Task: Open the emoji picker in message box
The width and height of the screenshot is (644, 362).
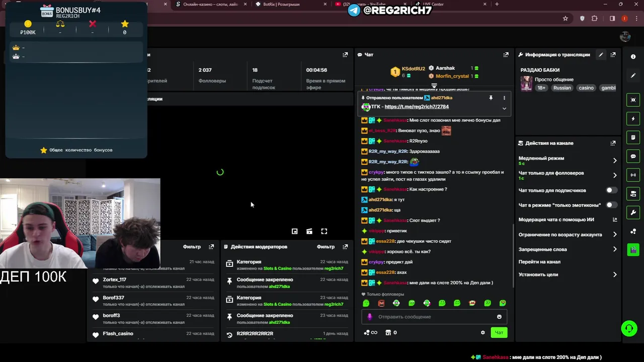Action: pyautogui.click(x=499, y=317)
